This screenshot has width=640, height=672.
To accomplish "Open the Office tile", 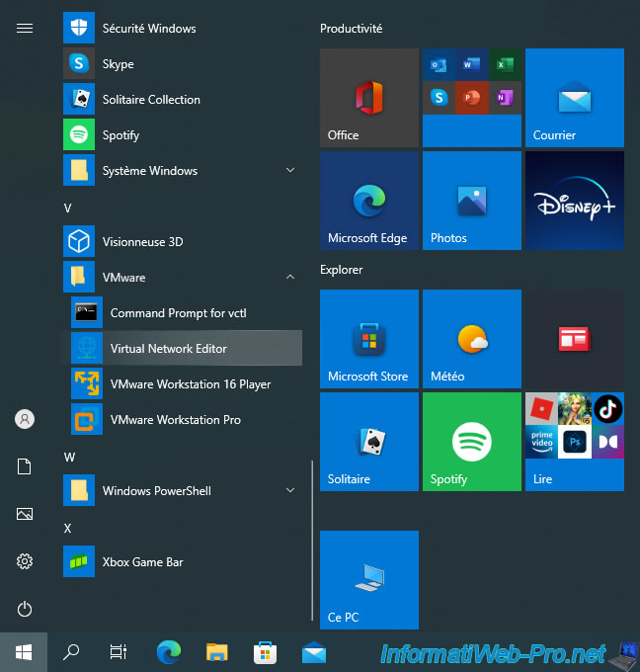I will pos(369,98).
